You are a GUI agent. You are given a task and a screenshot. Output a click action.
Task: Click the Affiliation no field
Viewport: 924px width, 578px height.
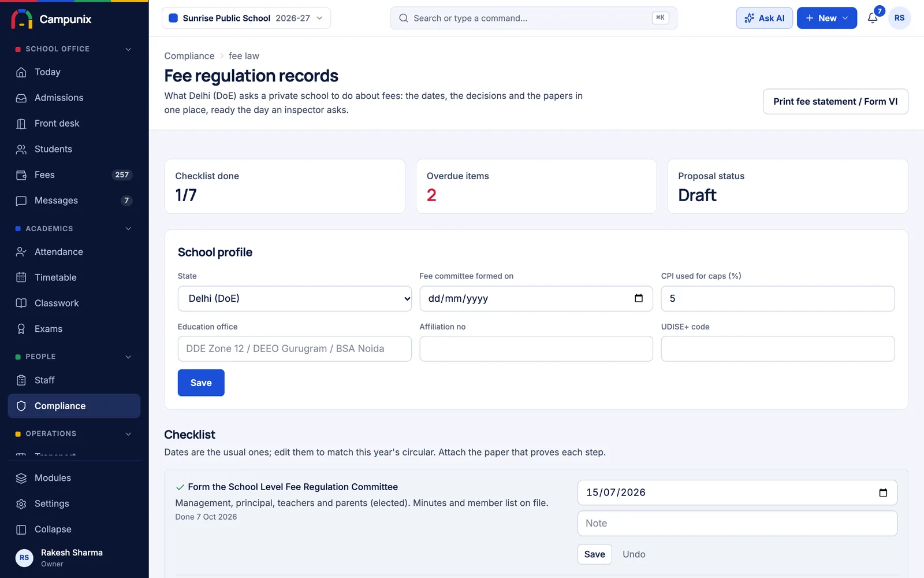(x=536, y=349)
